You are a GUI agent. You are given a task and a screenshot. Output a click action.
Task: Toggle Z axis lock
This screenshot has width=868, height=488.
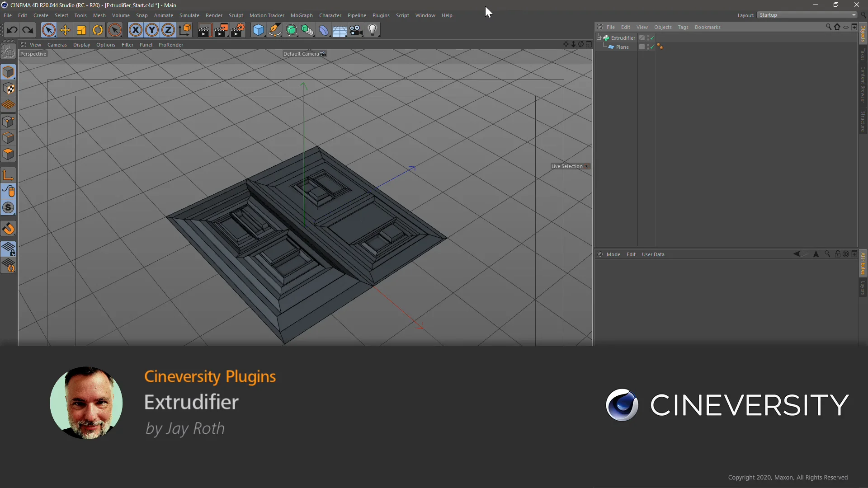168,30
